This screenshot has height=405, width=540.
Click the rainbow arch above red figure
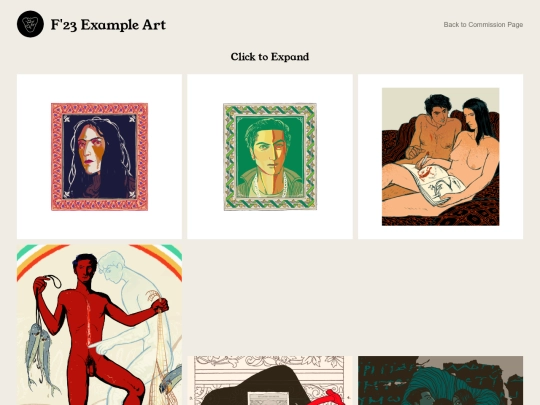pos(100,255)
